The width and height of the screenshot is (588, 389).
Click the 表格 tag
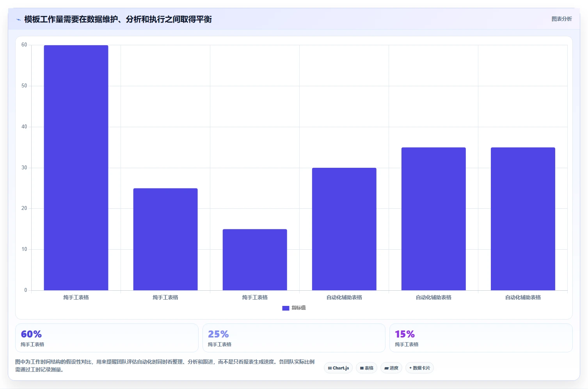pyautogui.click(x=366, y=368)
